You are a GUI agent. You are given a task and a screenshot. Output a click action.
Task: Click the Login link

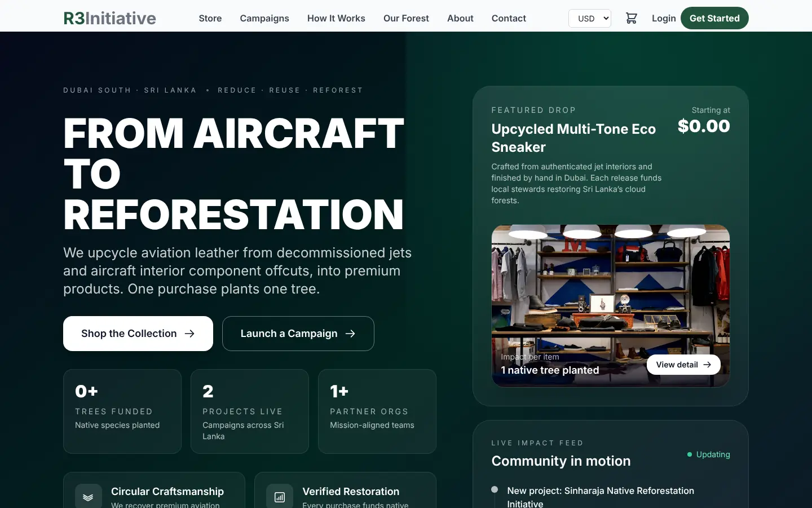pos(664,18)
